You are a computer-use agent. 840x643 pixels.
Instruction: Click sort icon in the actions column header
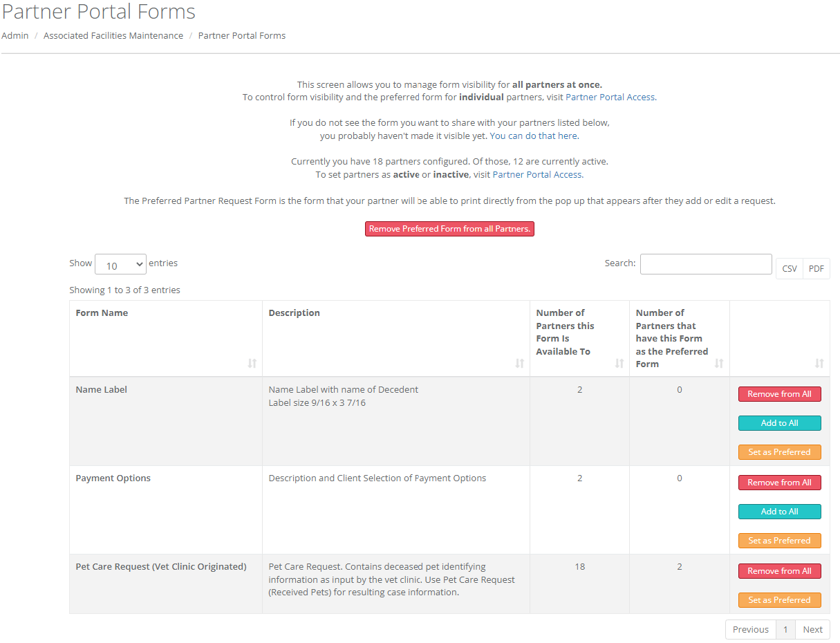click(819, 364)
